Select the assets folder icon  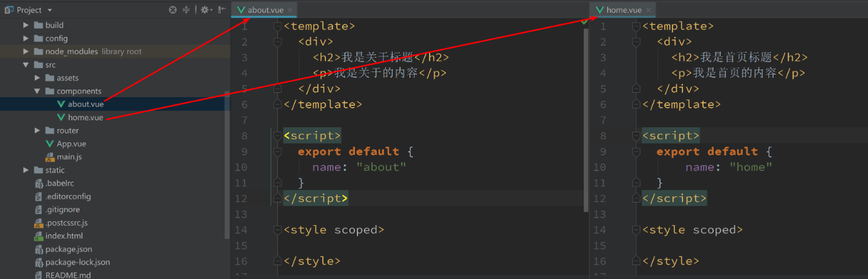click(x=49, y=78)
